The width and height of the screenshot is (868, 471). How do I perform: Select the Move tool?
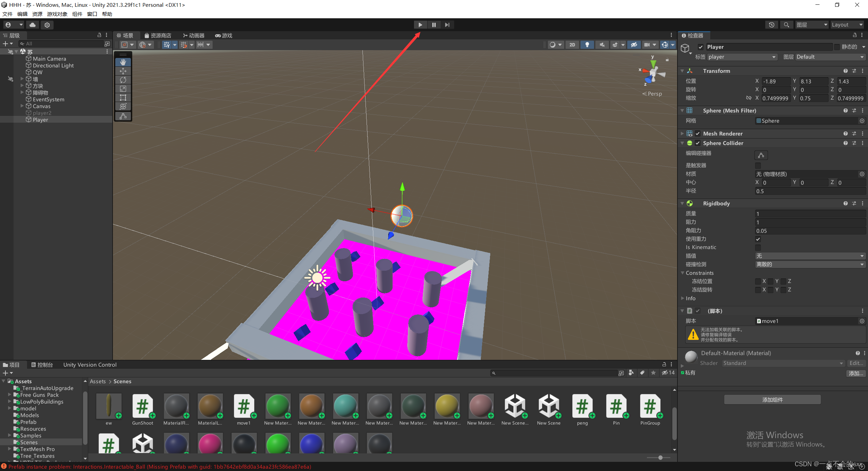[123, 71]
